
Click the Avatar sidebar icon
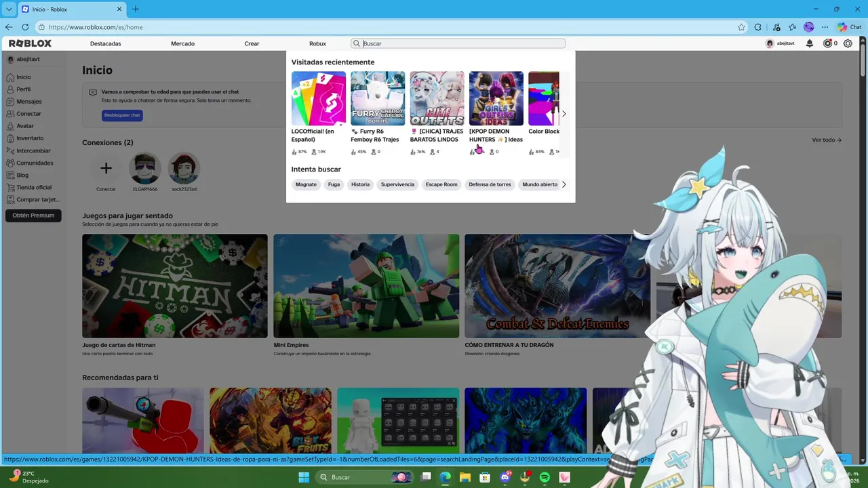click(10, 126)
